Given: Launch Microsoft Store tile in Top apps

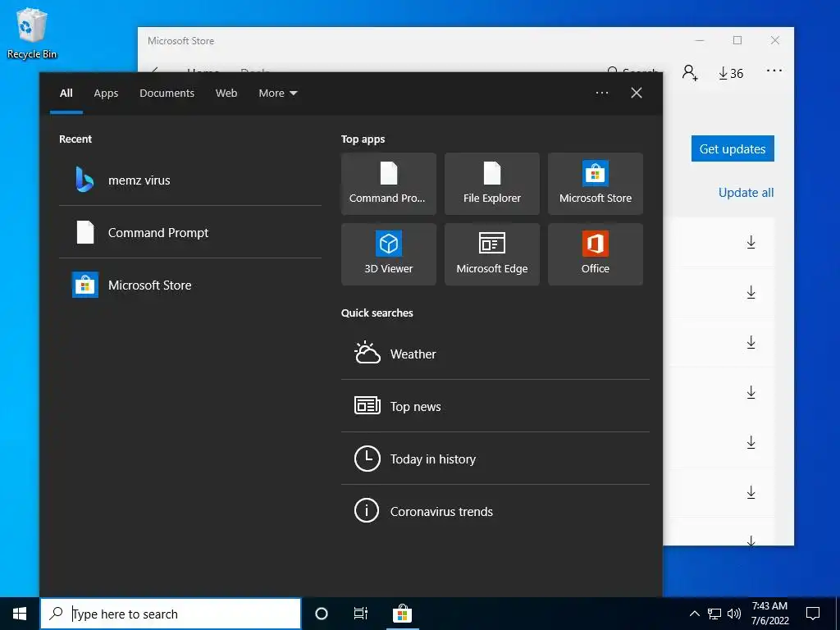Looking at the screenshot, I should (x=596, y=184).
